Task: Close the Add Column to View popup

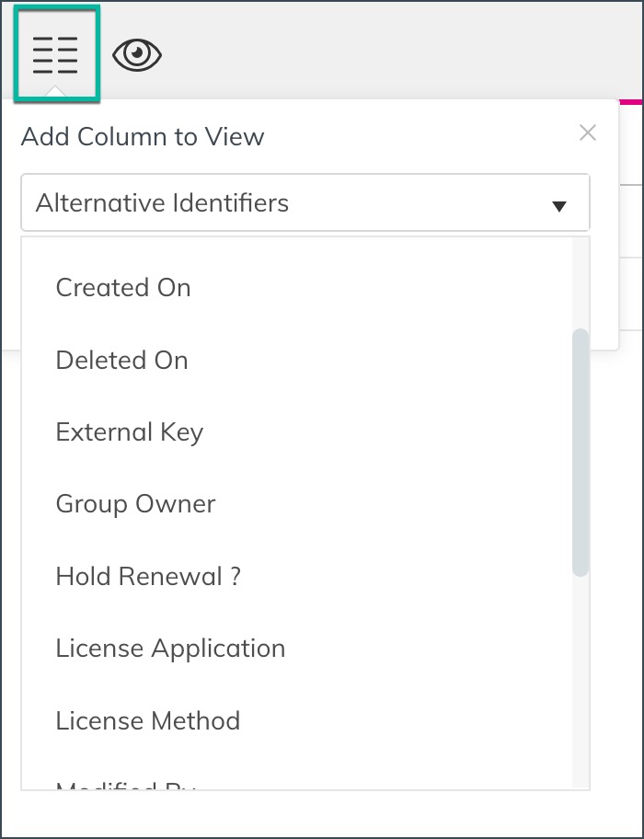Action: 588,132
